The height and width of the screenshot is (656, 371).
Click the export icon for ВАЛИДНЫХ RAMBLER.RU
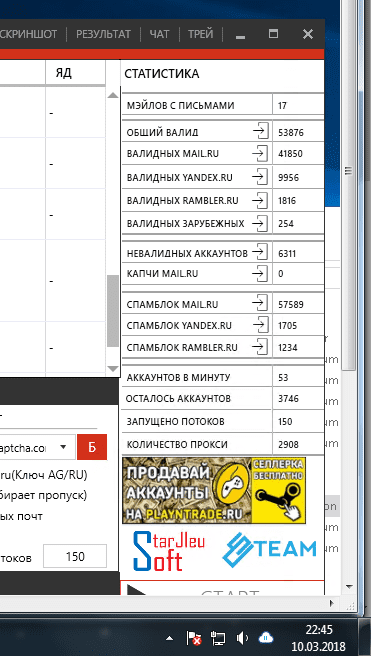click(260, 200)
